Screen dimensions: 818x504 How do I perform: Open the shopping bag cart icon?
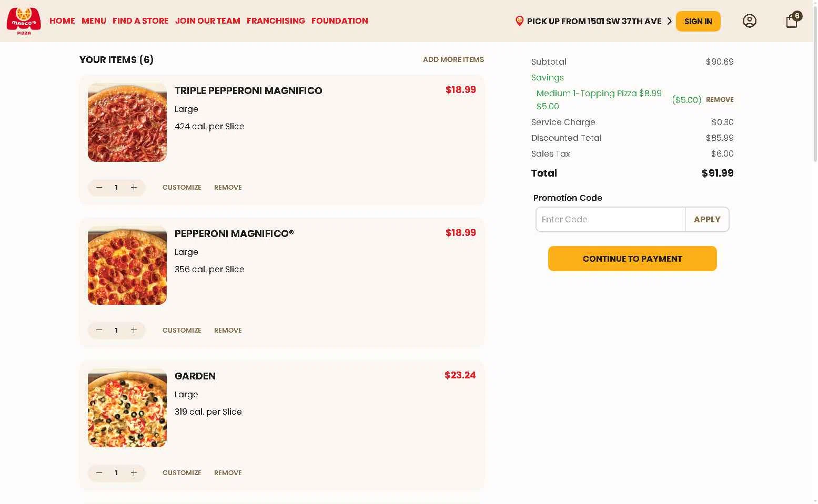[x=792, y=21]
